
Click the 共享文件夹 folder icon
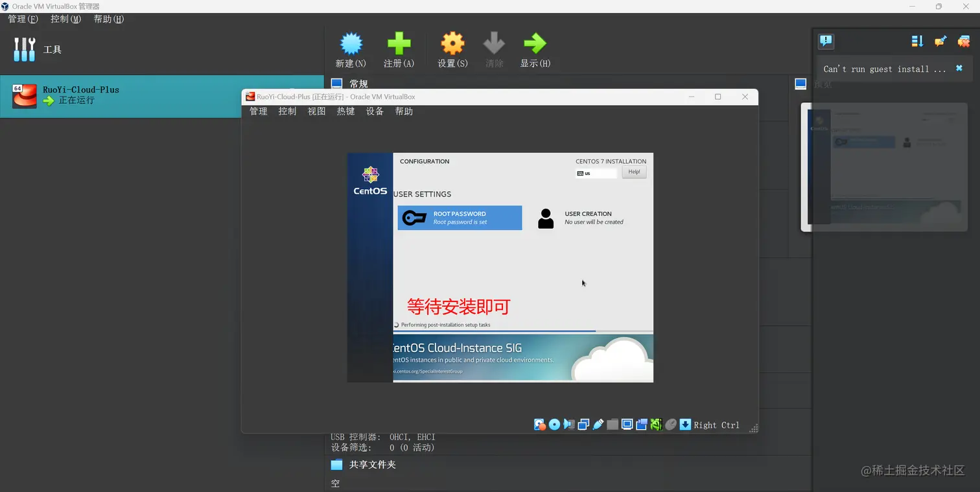click(336, 465)
